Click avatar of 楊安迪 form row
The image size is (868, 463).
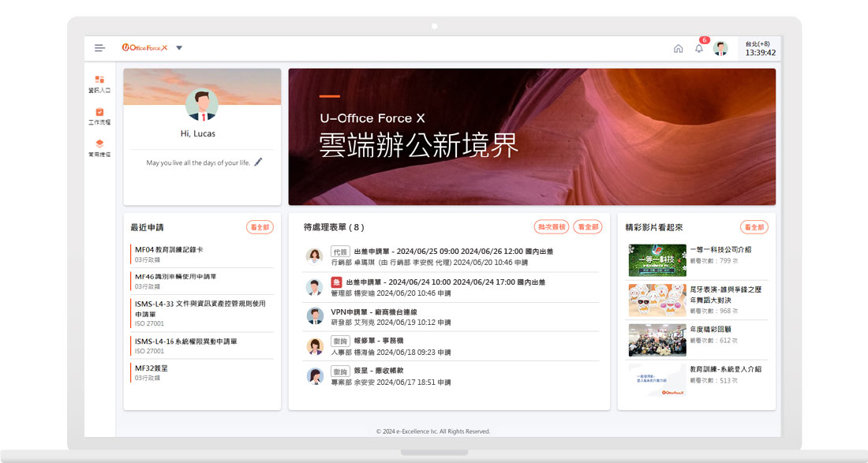pos(314,287)
